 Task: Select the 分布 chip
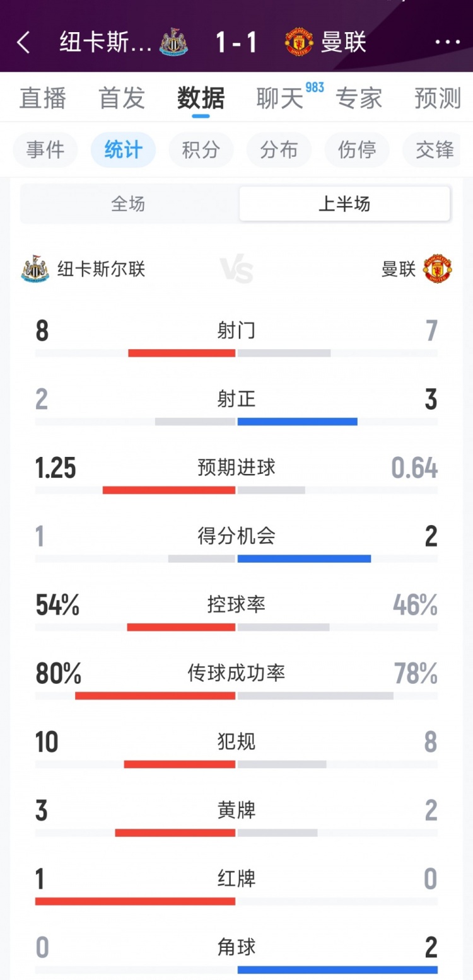click(x=279, y=150)
